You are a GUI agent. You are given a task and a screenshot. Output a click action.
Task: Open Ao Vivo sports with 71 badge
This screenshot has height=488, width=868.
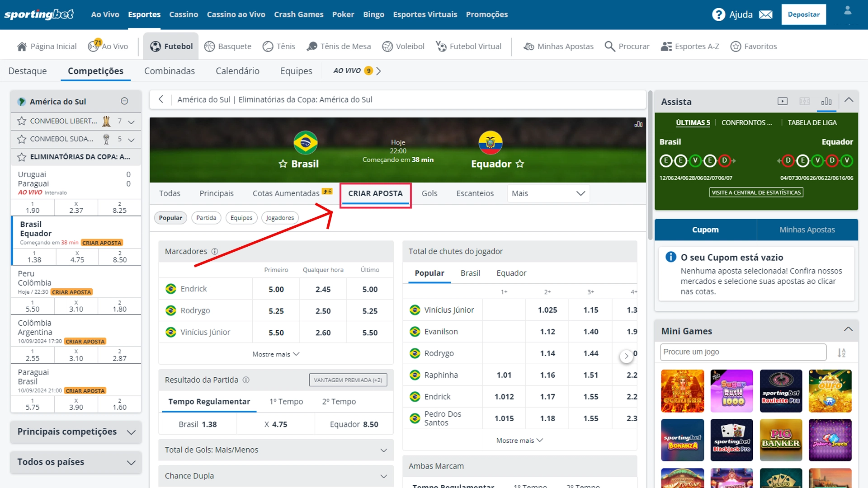point(108,46)
